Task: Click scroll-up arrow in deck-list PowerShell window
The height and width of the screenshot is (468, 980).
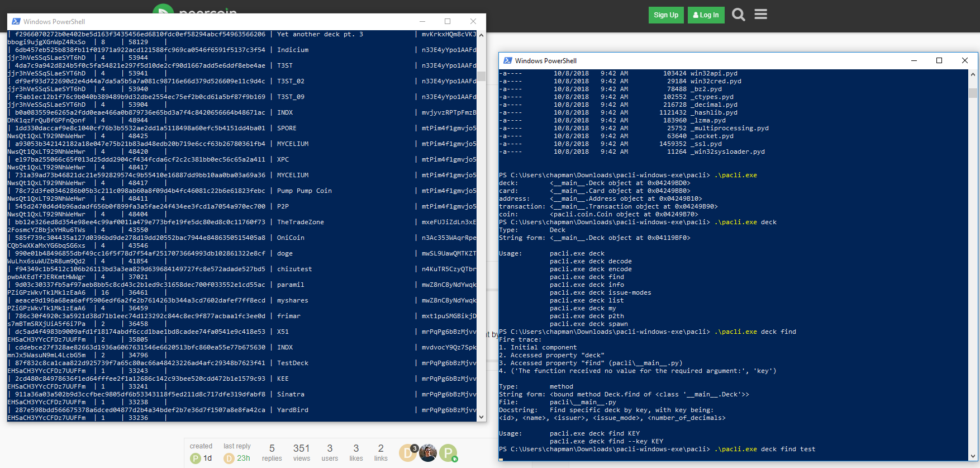Action: tap(481, 35)
